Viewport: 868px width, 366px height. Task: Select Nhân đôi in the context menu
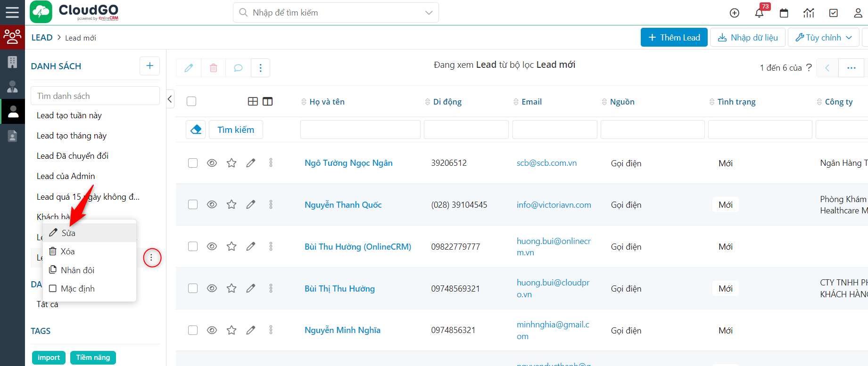(77, 270)
